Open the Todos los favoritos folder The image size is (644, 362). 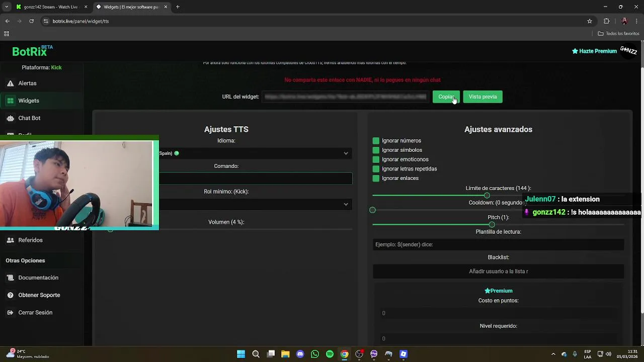[x=618, y=34]
